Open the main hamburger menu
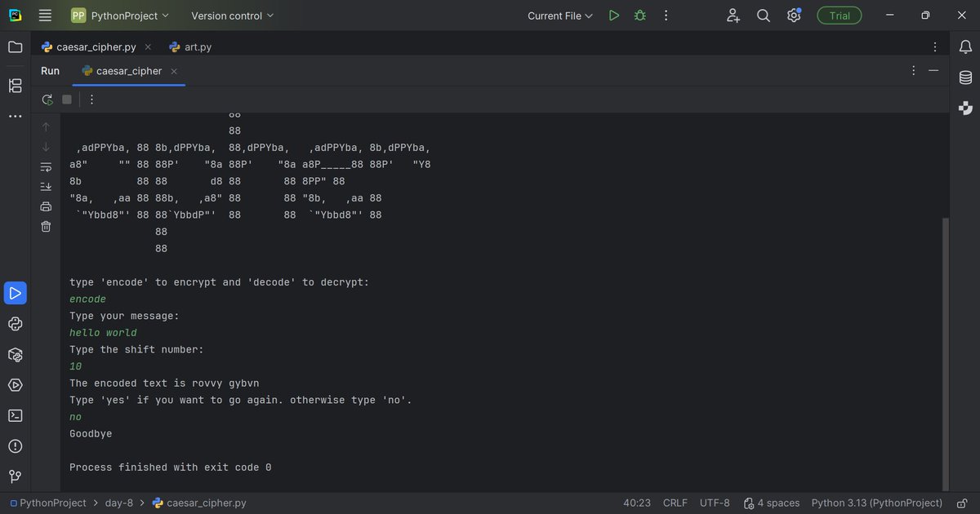This screenshot has height=514, width=980. click(45, 15)
